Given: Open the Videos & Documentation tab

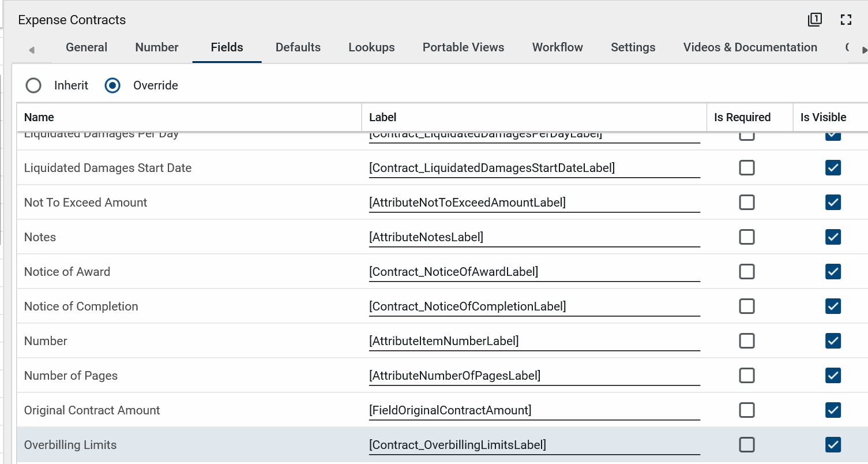Looking at the screenshot, I should tap(750, 47).
